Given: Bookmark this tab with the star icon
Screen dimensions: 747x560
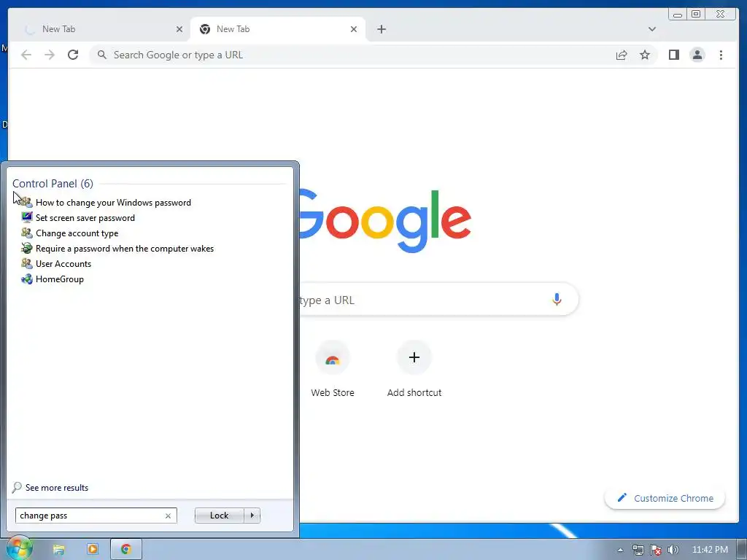Looking at the screenshot, I should pyautogui.click(x=645, y=55).
